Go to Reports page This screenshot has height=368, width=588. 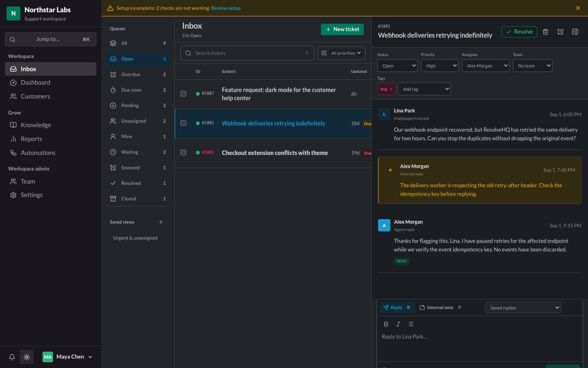coord(51,139)
